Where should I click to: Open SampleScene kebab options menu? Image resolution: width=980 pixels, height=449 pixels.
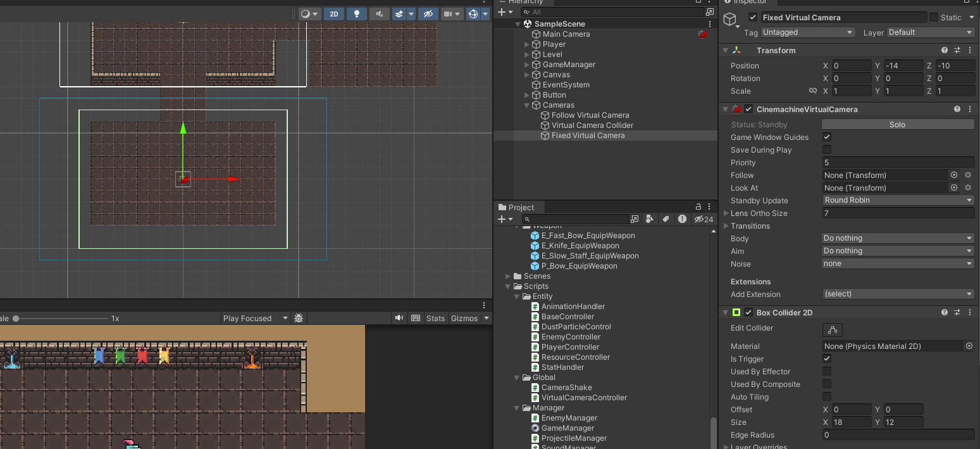pyautogui.click(x=710, y=24)
